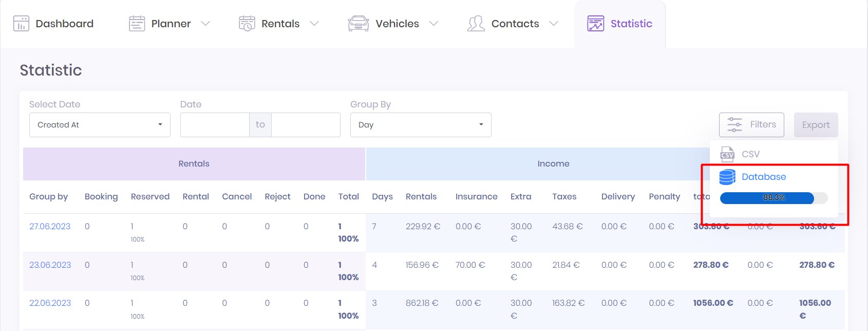Viewport: 868px width, 331px height.
Task: Click the Contacts people icon
Action: pos(476,24)
